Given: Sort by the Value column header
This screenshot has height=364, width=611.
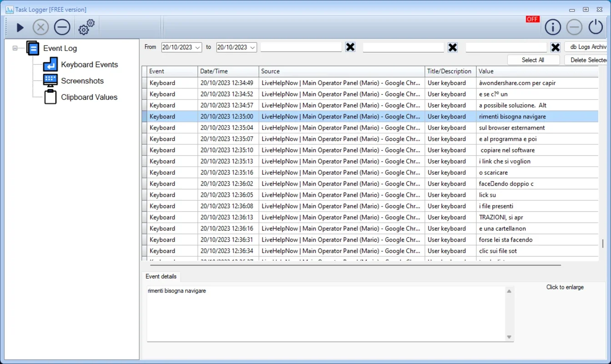Looking at the screenshot, I should tap(537, 71).
